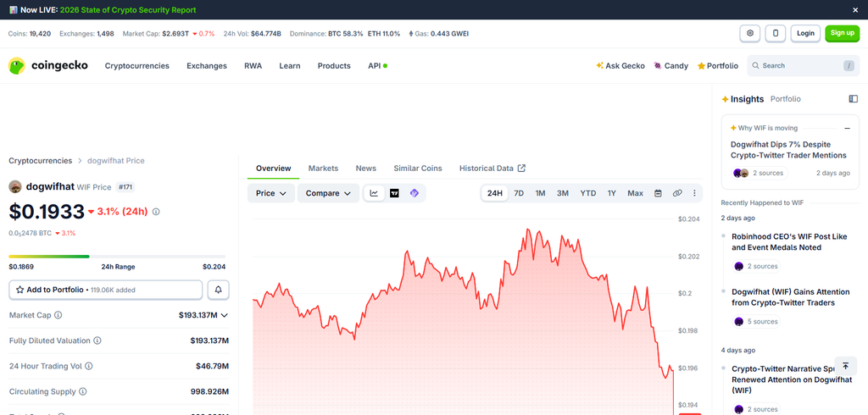Screen dimensions: 868x415
Task: Switch to the Similar Coins tab
Action: [418, 169]
